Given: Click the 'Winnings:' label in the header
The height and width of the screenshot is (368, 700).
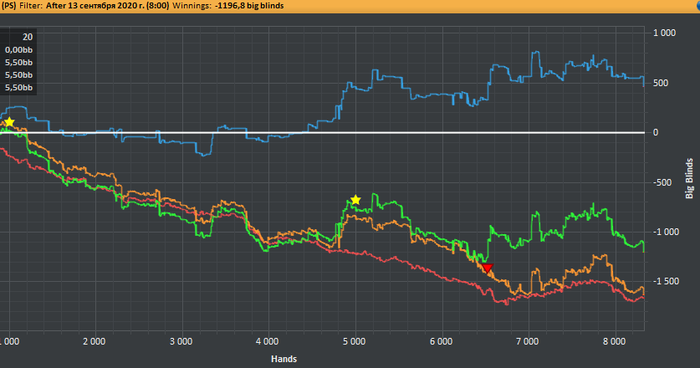Looking at the screenshot, I should coord(192,6).
